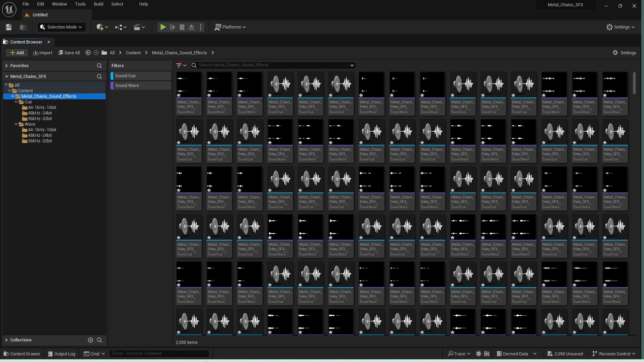
Task: Close the Content Browser tab
Action: [49, 42]
